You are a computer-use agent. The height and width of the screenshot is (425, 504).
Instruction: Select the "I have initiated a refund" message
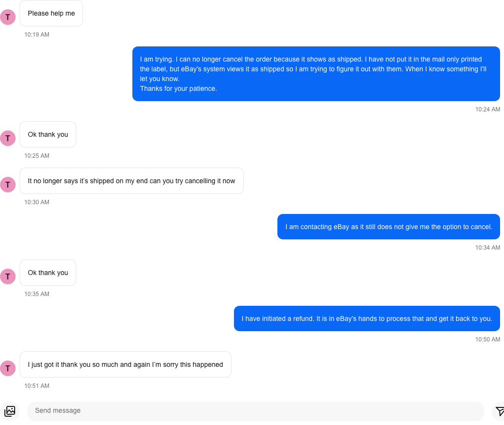tap(367, 319)
